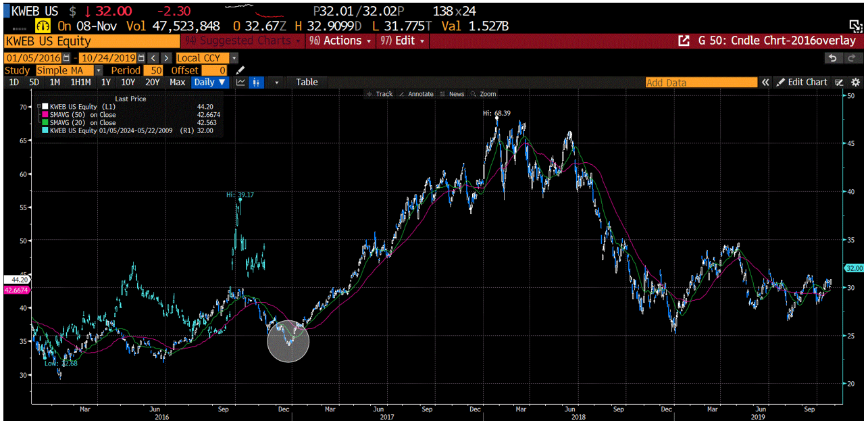Click the launch icon beside Cndle Chrt-2016overlay

tap(684, 41)
